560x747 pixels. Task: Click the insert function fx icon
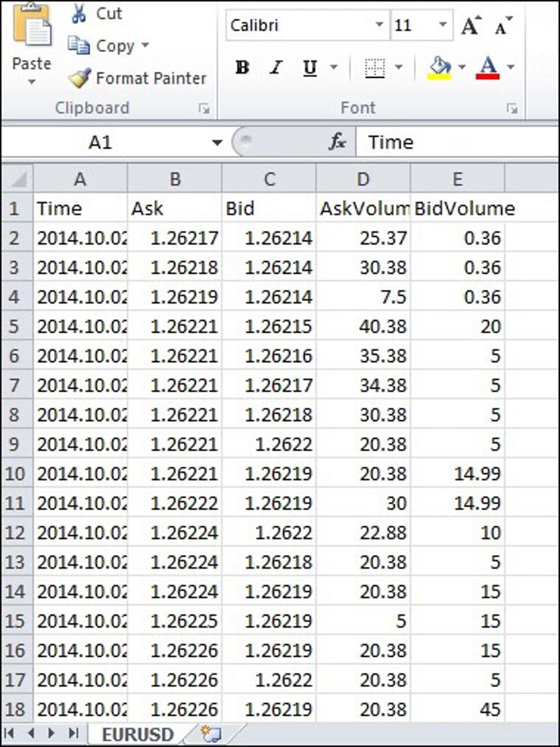(x=337, y=142)
